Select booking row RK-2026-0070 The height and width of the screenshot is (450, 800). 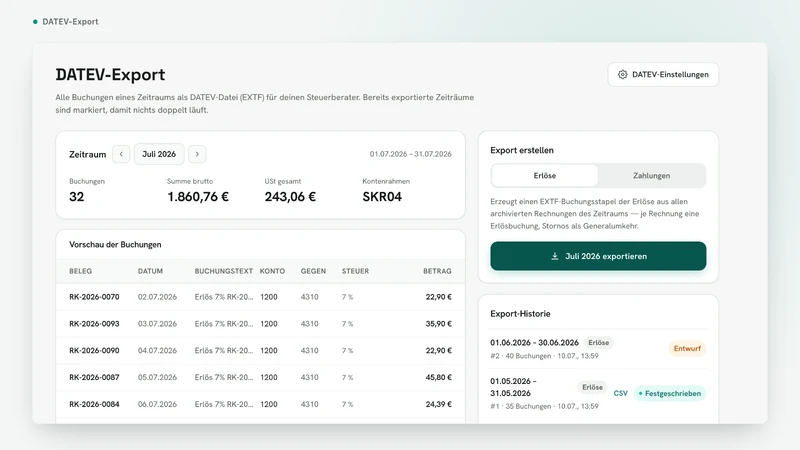(260, 297)
